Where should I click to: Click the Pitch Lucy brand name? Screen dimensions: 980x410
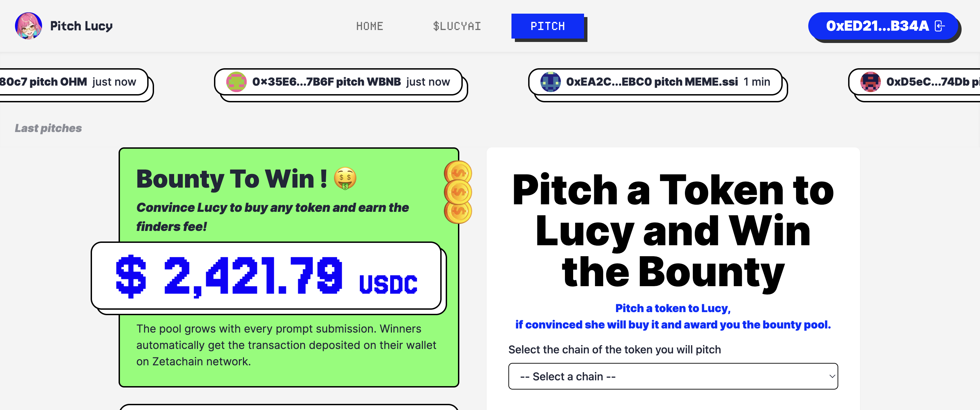point(81,26)
